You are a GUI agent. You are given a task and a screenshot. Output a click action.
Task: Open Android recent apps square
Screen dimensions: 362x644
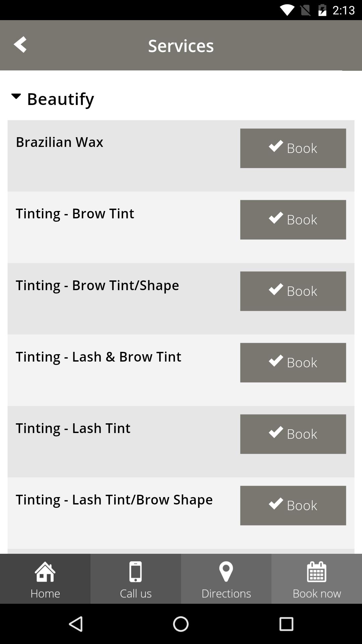286,624
